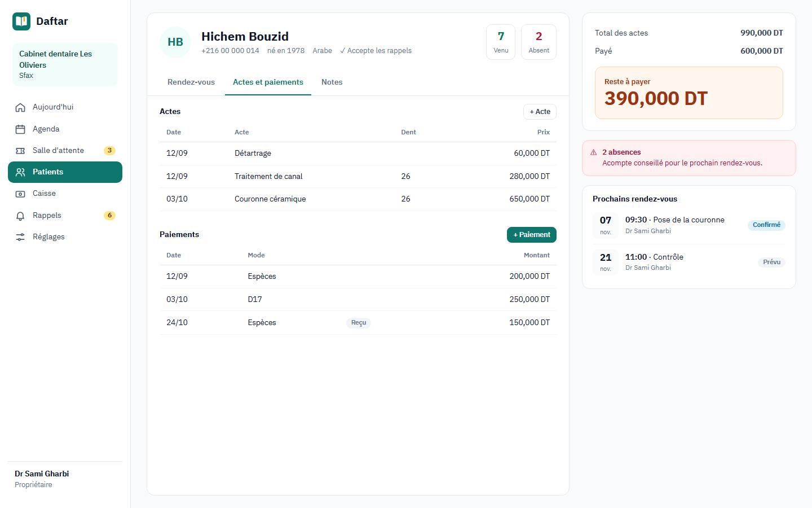Image resolution: width=812 pixels, height=508 pixels.
Task: Click the sliders icon beside Réglages
Action: 20,237
